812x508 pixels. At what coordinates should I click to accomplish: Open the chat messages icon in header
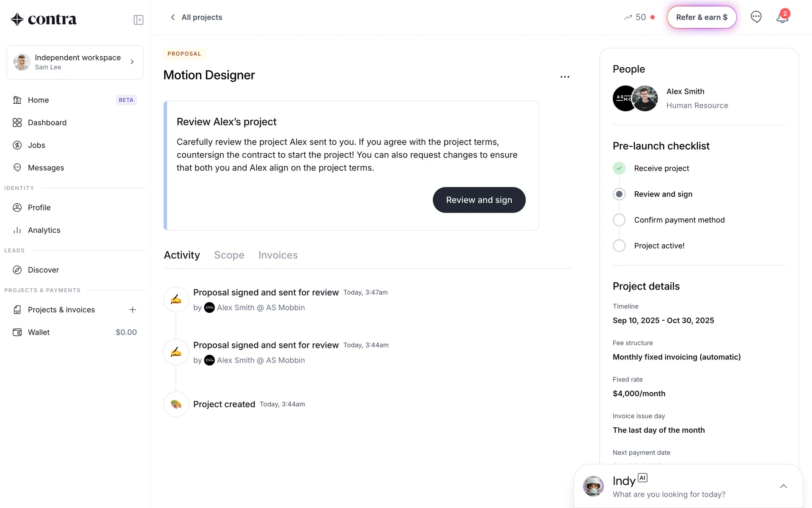click(x=756, y=17)
